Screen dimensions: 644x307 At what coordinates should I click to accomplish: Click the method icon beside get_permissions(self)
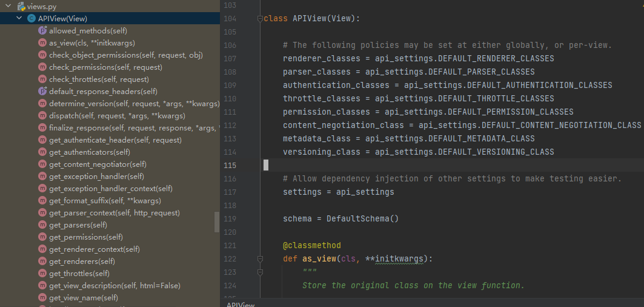click(42, 237)
